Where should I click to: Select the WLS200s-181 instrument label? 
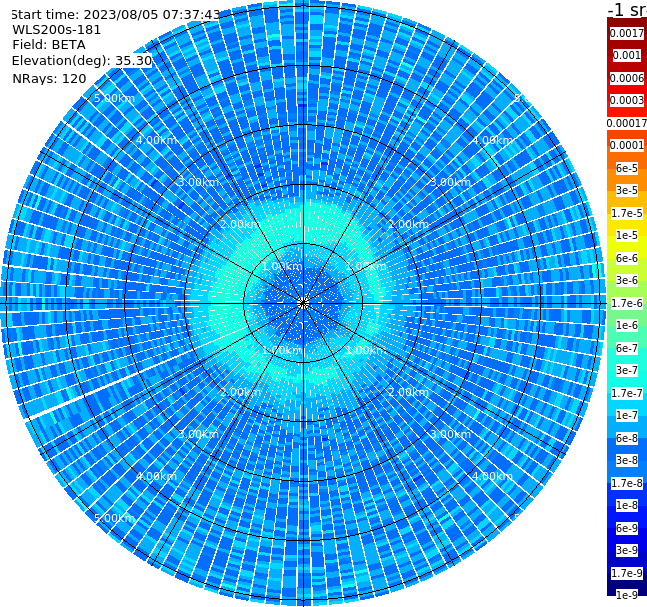(57, 30)
